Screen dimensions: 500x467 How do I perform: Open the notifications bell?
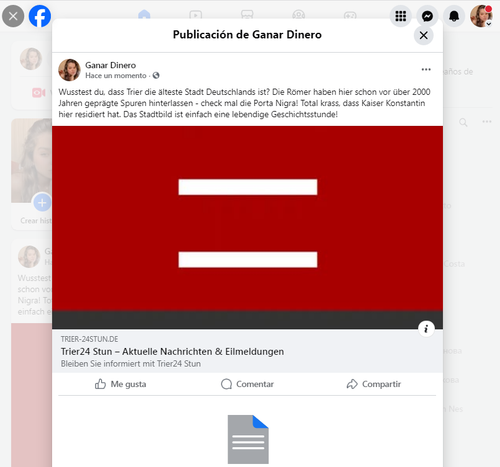454,16
